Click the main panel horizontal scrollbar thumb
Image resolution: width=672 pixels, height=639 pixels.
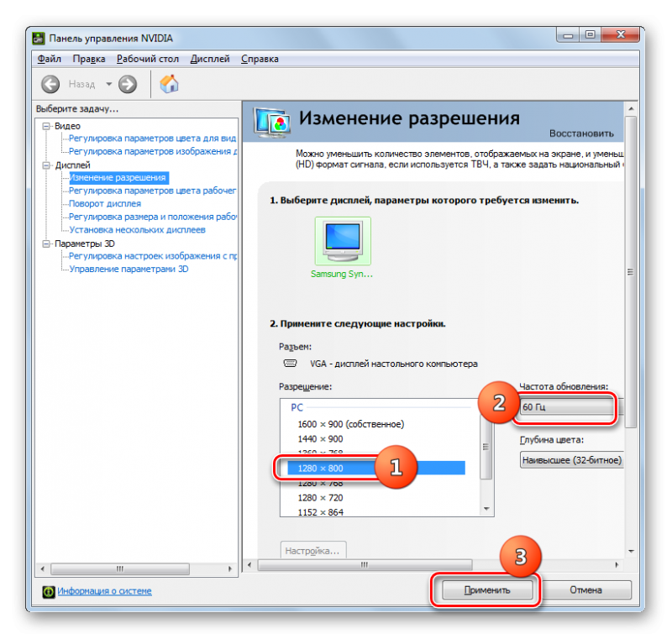click(365, 565)
